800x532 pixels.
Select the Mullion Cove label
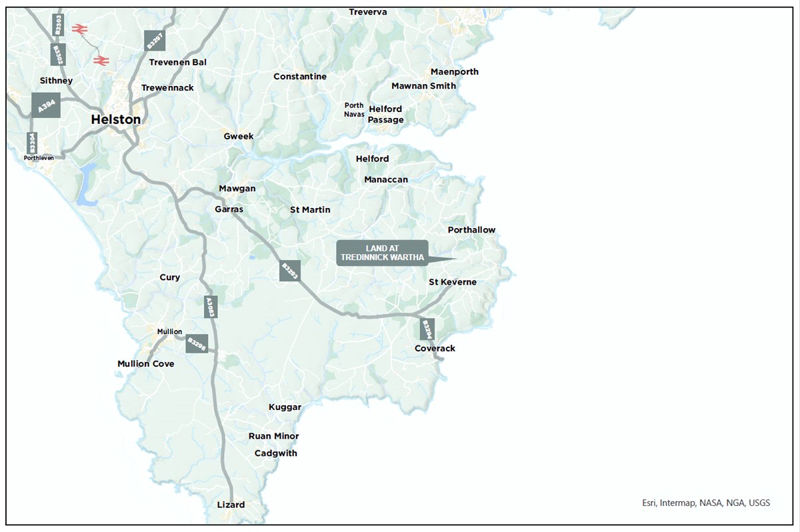coord(146,364)
